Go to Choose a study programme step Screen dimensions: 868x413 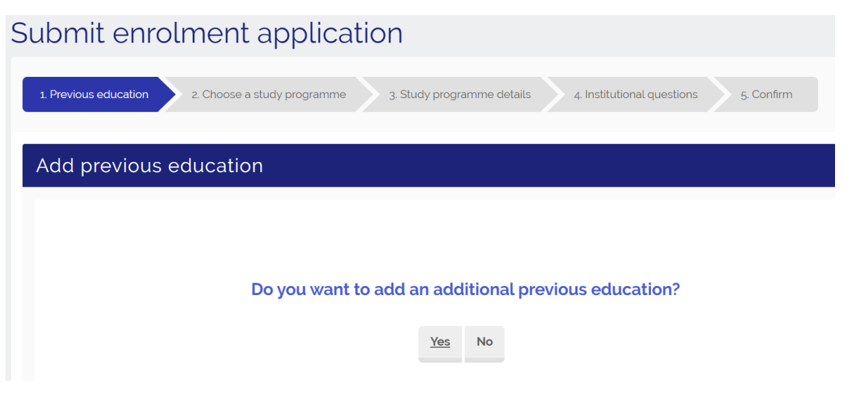(x=269, y=95)
